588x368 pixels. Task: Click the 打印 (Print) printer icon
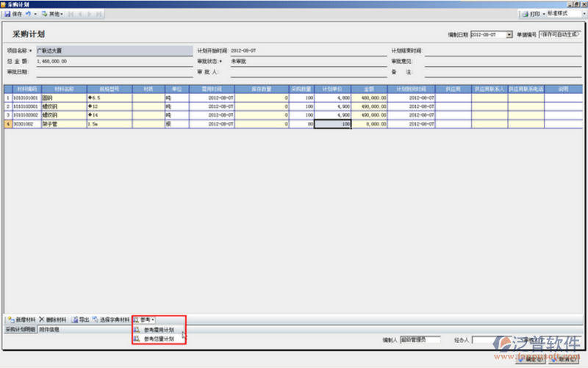pyautogui.click(x=524, y=14)
